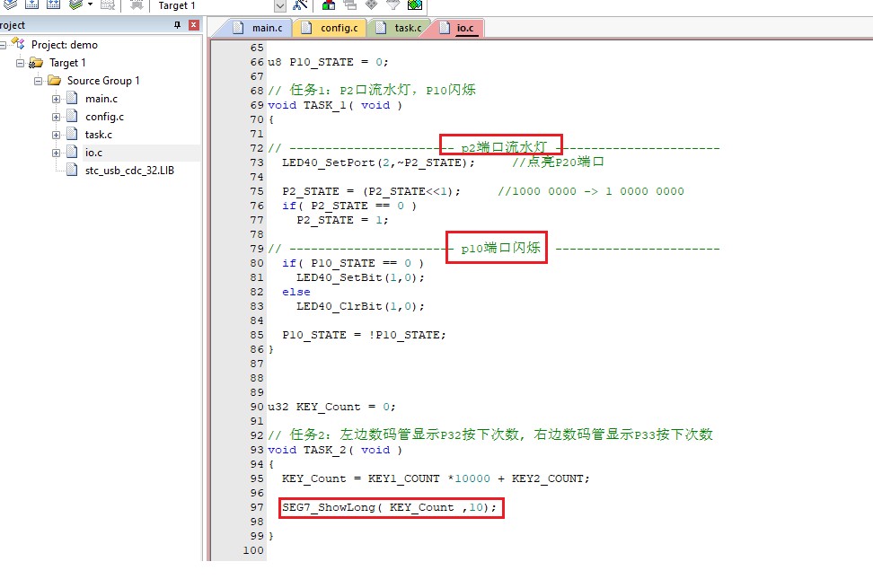
Task: Open the batch build dropdown arrow
Action: [90, 4]
